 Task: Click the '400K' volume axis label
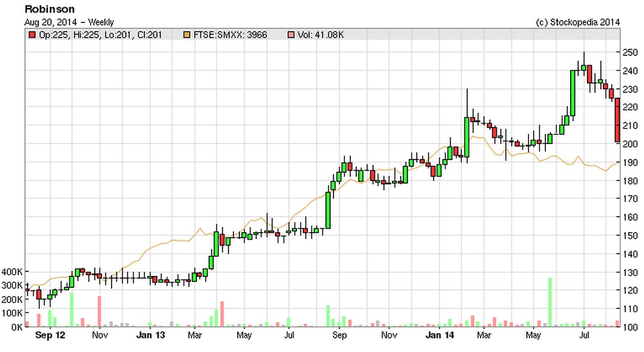point(12,272)
